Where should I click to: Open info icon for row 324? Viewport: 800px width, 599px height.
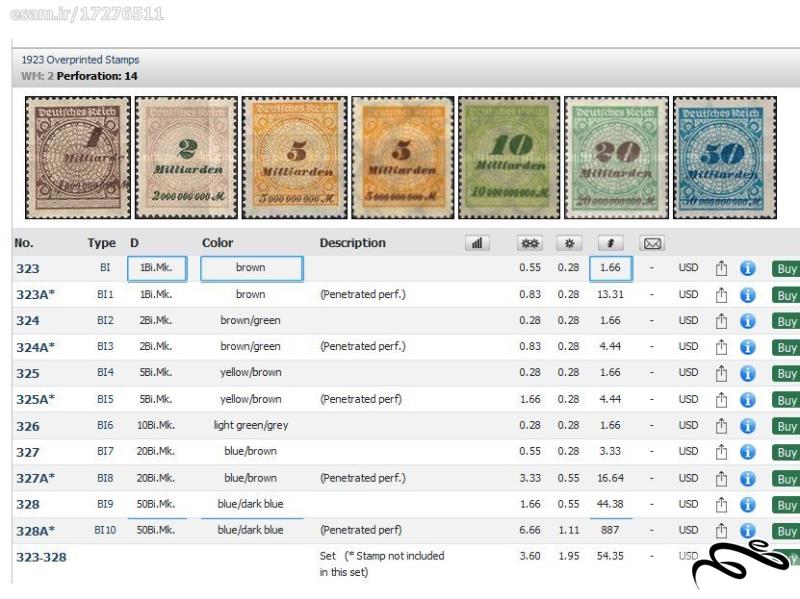pyautogui.click(x=747, y=321)
